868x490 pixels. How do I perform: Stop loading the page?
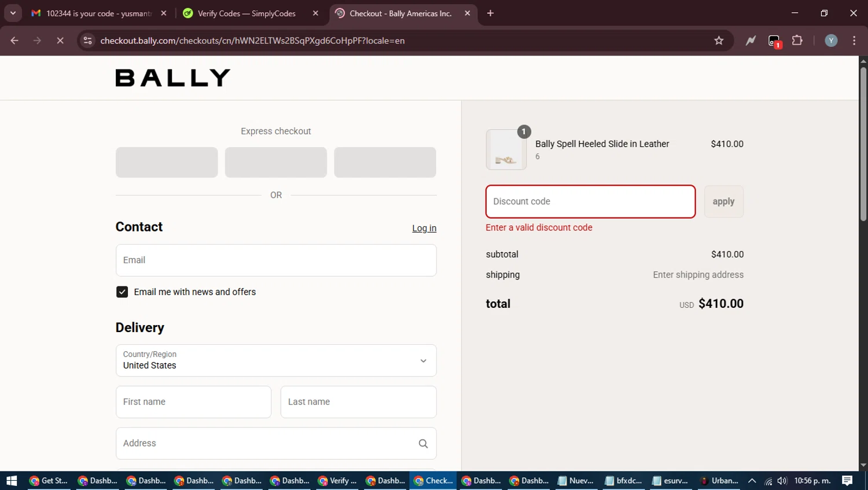[x=60, y=40]
